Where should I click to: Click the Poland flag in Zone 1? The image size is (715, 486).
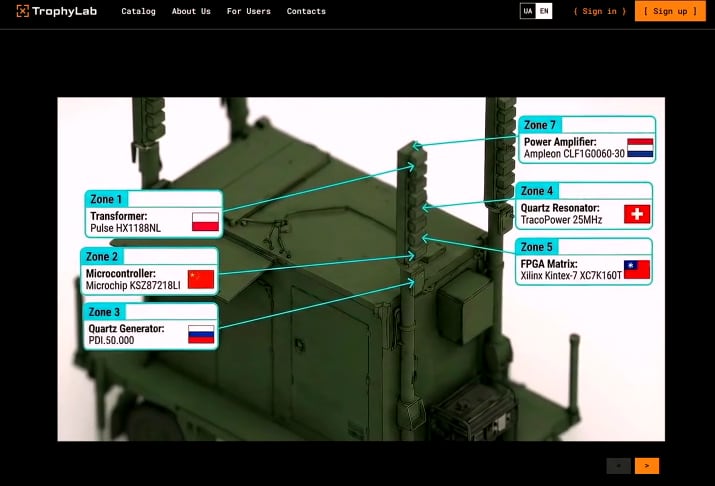click(205, 222)
